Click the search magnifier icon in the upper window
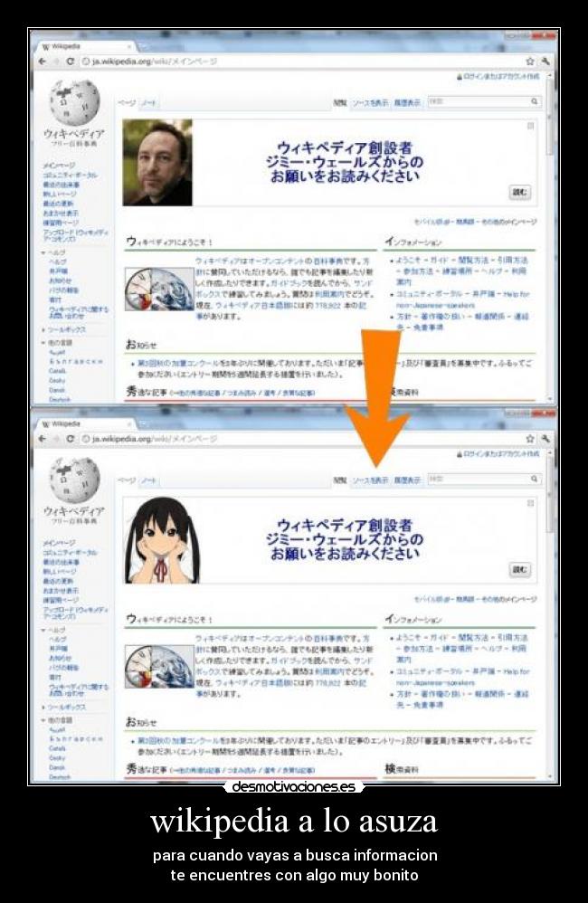 coord(535,101)
